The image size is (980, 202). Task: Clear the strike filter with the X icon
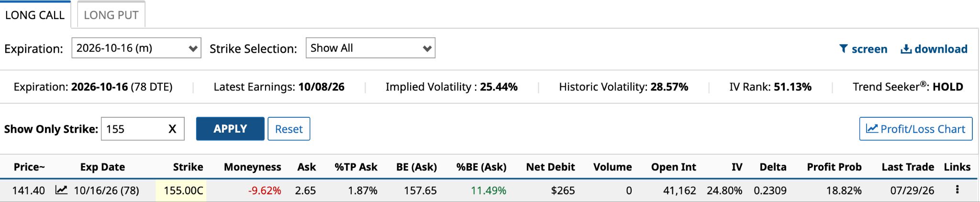172,129
